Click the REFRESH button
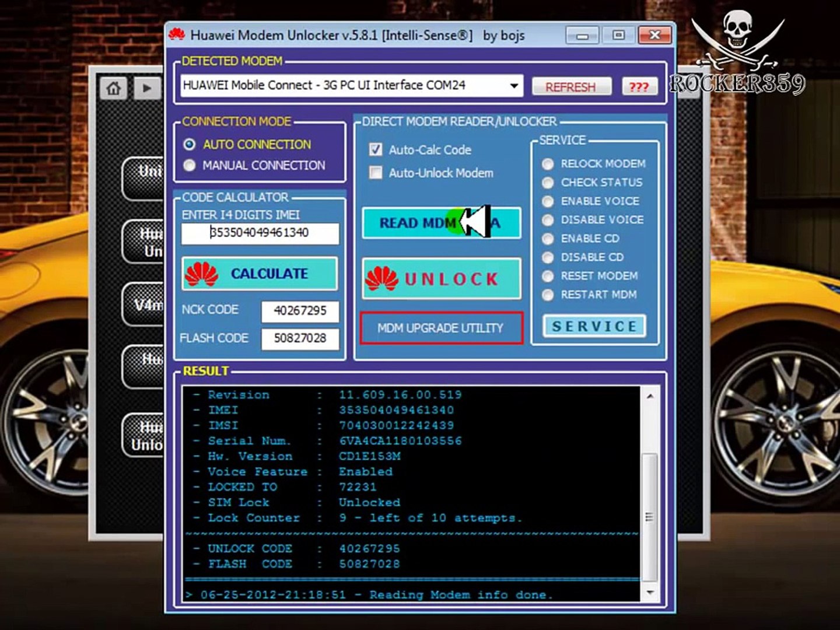Screen dimensions: 840x630 pos(571,87)
